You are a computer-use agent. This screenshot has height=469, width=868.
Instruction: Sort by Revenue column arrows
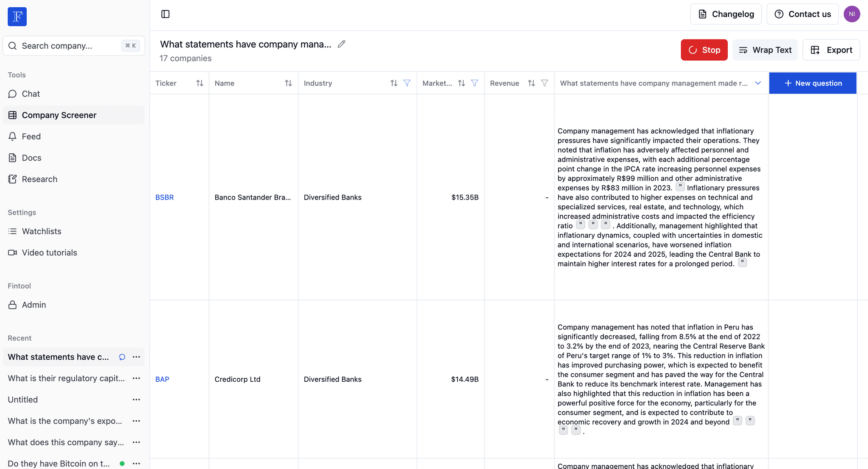point(531,83)
